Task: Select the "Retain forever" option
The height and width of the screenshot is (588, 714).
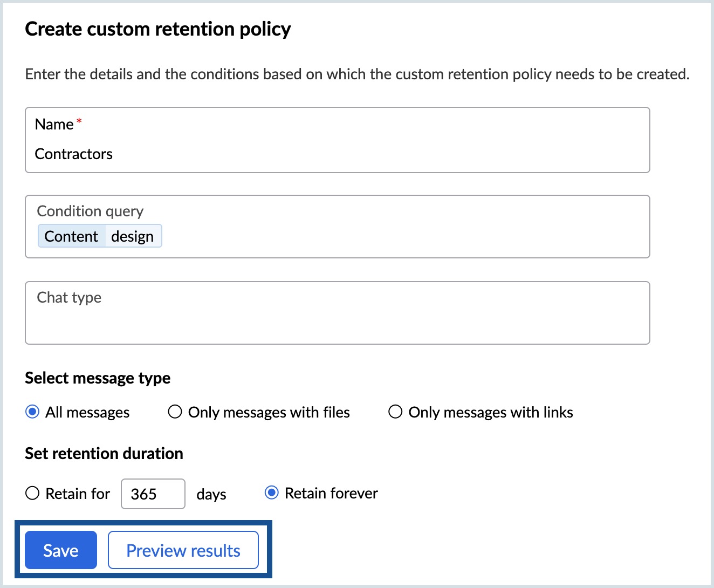Action: [272, 493]
